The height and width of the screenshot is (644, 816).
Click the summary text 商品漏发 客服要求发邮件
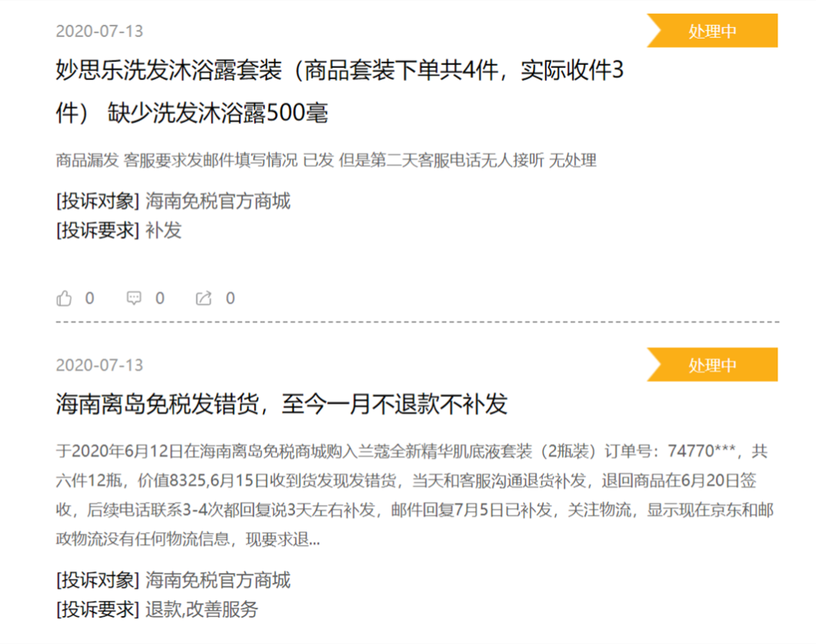326,160
